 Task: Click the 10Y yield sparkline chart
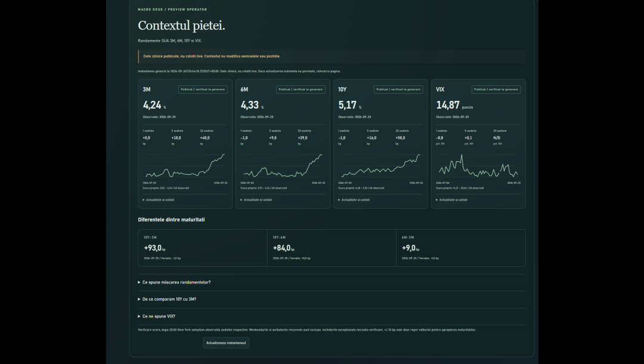coord(380,165)
